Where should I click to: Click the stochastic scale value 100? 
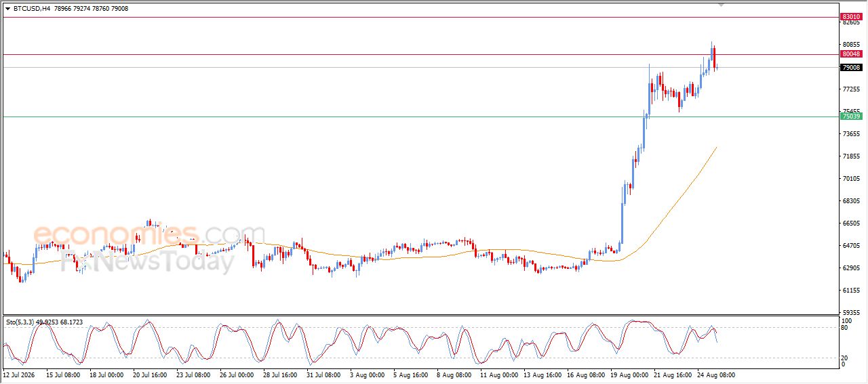click(x=847, y=320)
